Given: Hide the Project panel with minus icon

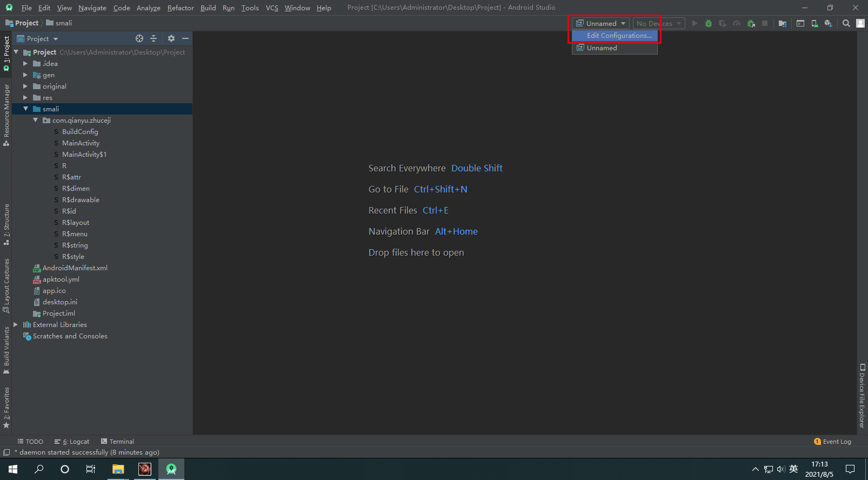Looking at the screenshot, I should (185, 38).
